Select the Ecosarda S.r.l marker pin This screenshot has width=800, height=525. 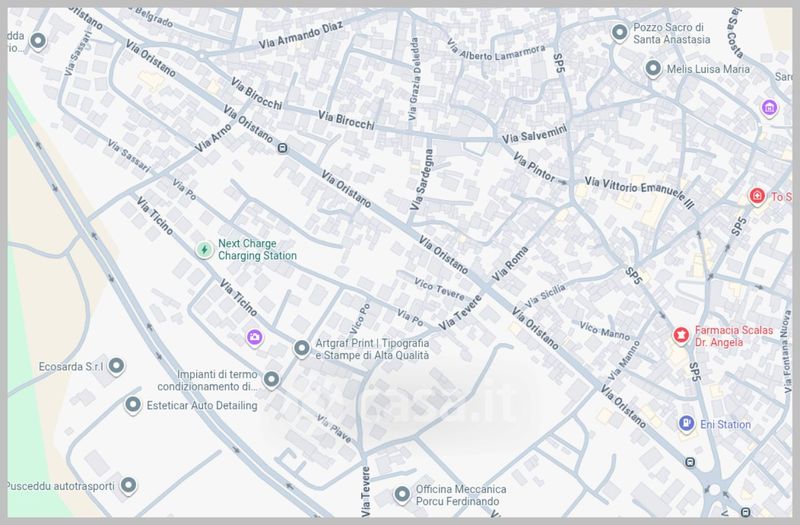[x=117, y=367]
